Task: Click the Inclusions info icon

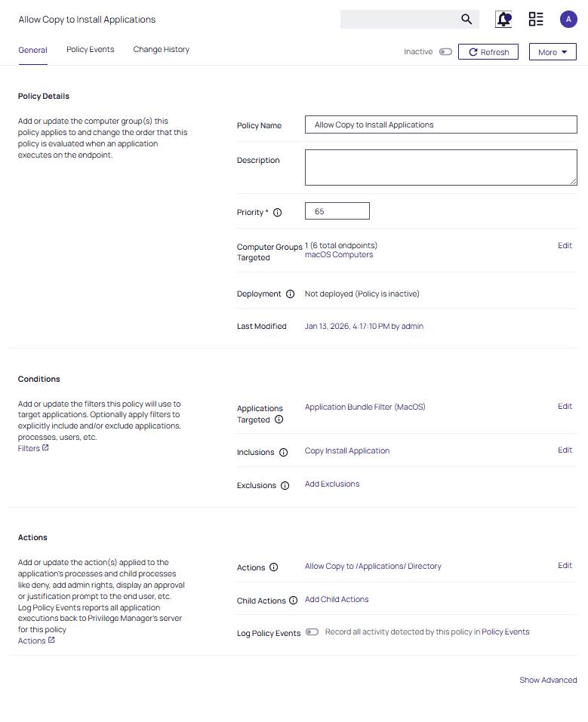Action: (x=283, y=453)
